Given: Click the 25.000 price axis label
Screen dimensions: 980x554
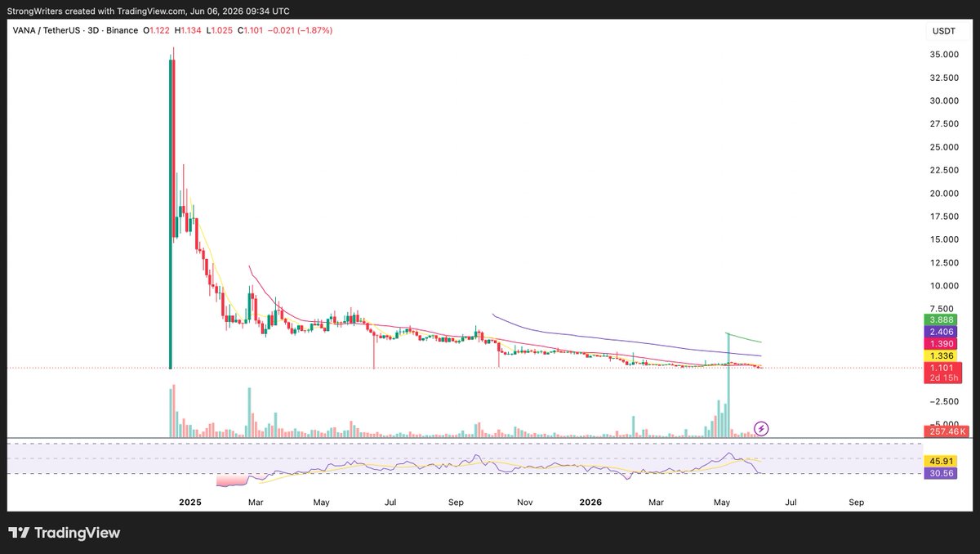Looking at the screenshot, I should [x=944, y=147].
